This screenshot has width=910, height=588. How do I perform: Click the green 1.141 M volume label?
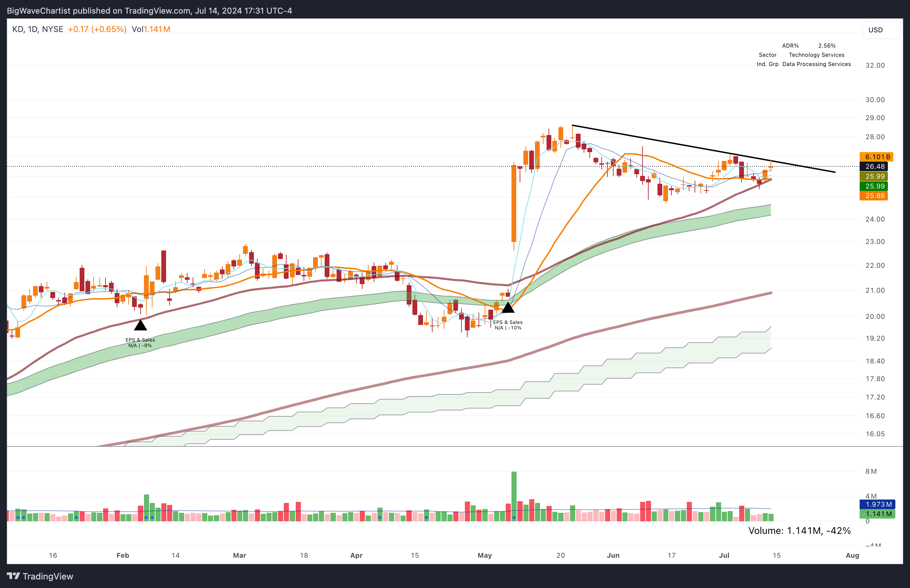(x=878, y=514)
